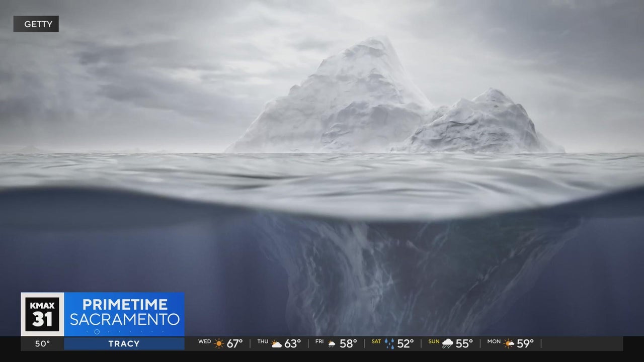Click the Wednesday sunny weather icon
Viewport: 644px width, 362px height.
coord(219,344)
